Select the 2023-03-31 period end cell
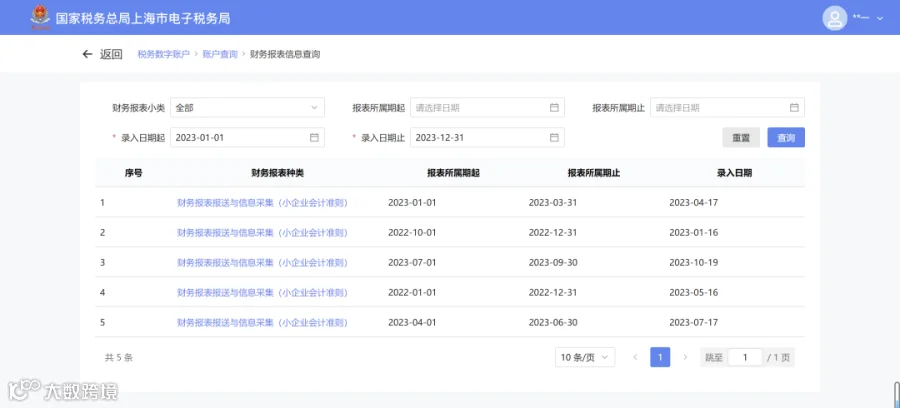Screen dimensions: 900x408 [x=553, y=203]
